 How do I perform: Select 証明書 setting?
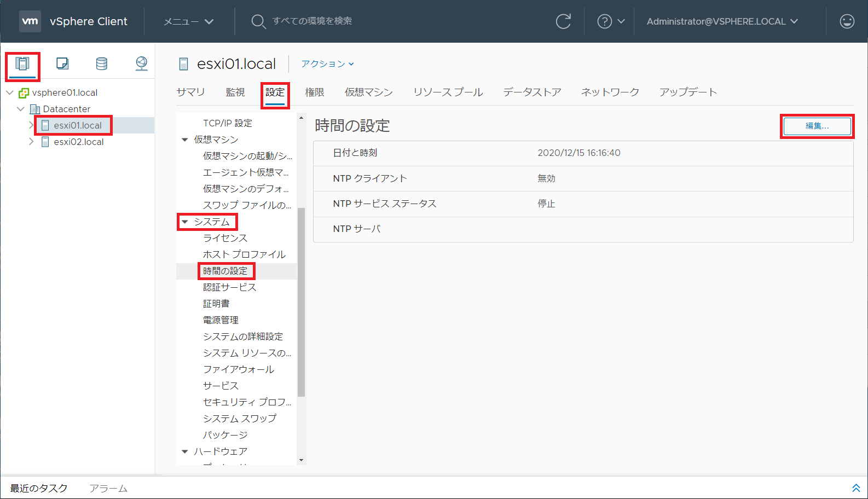(216, 304)
